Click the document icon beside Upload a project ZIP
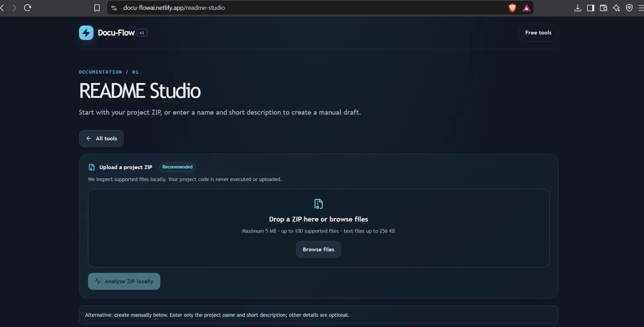 click(91, 167)
